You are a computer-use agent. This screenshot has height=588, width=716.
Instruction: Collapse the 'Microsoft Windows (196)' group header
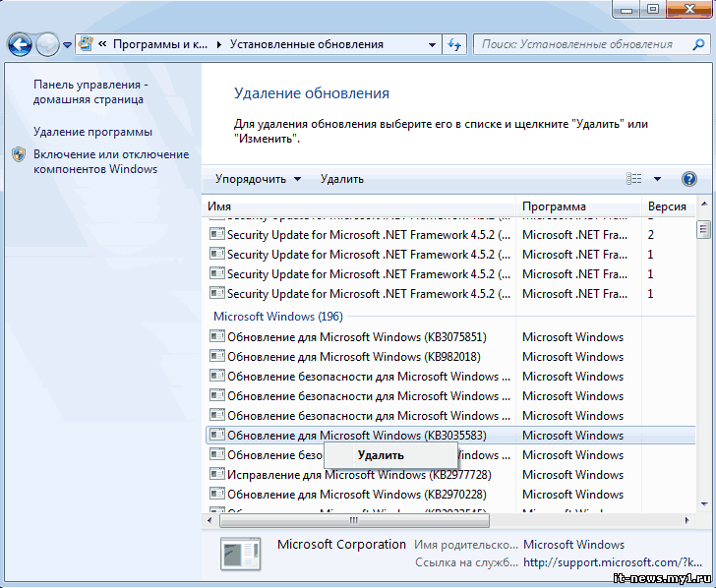pyautogui.click(x=278, y=317)
